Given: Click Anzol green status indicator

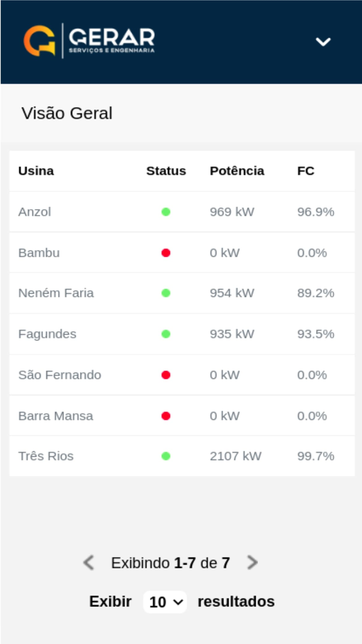Looking at the screenshot, I should [x=166, y=212].
